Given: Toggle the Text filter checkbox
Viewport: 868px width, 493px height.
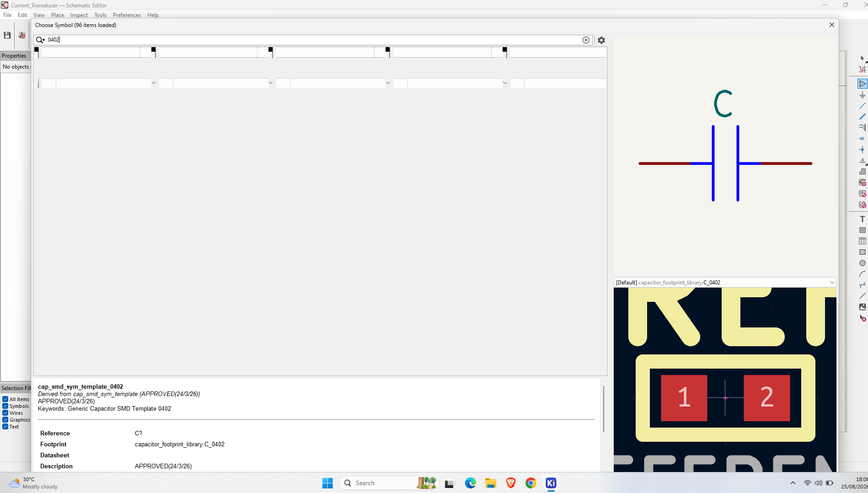Looking at the screenshot, I should point(5,427).
